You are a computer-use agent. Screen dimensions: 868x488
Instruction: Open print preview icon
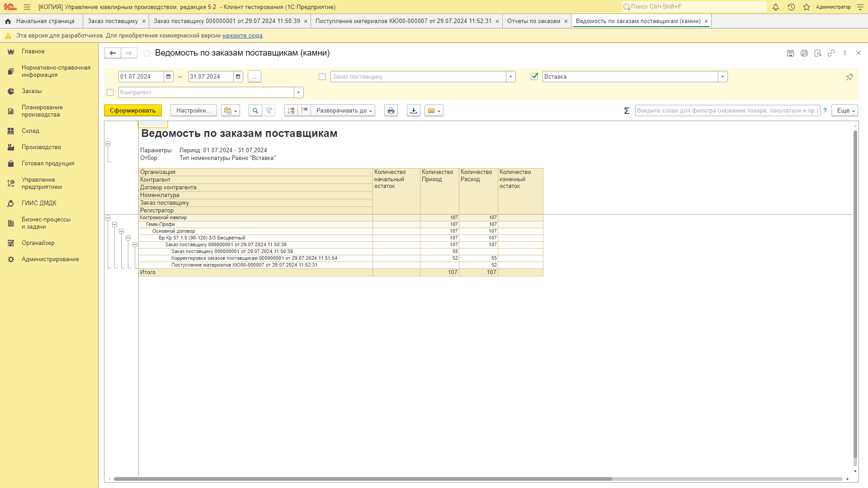818,53
